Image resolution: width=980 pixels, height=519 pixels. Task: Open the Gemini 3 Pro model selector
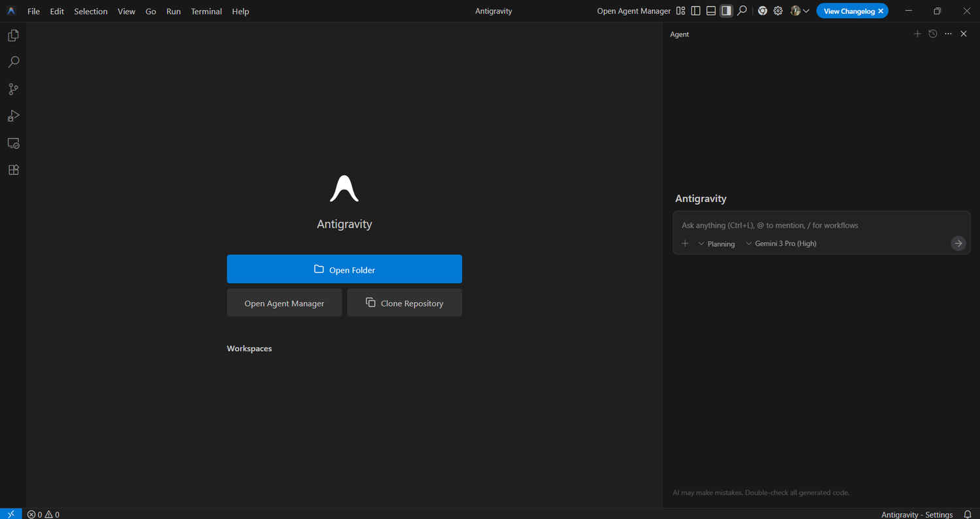[781, 244]
